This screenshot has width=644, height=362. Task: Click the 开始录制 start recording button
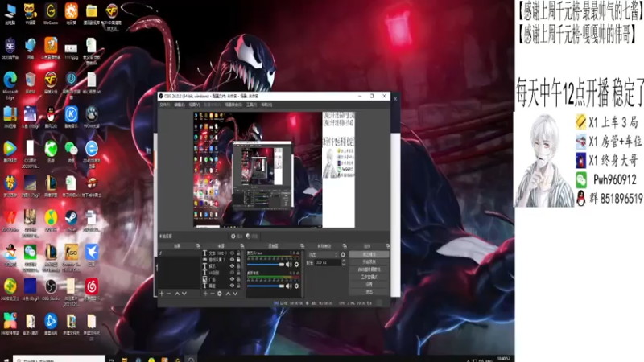pyautogui.click(x=369, y=261)
